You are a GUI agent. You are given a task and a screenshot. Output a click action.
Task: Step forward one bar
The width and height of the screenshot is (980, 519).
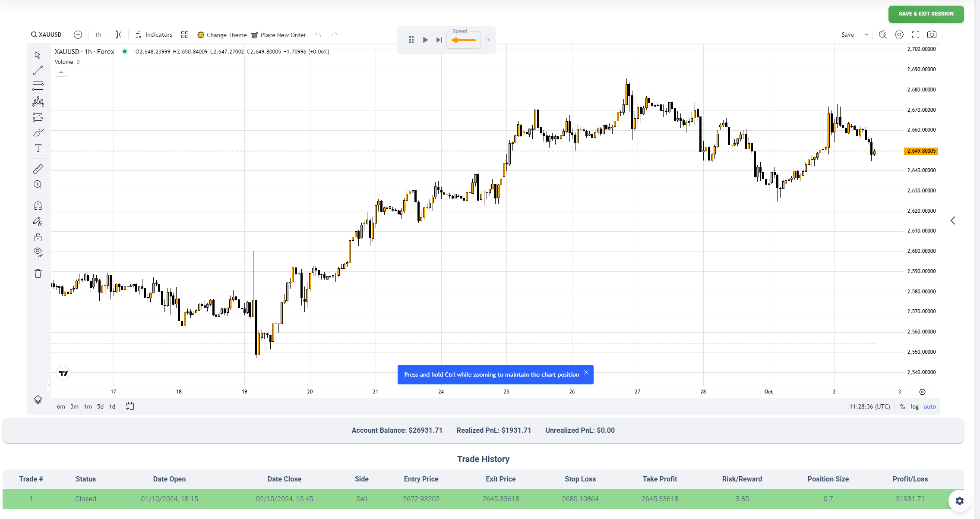pyautogui.click(x=439, y=40)
